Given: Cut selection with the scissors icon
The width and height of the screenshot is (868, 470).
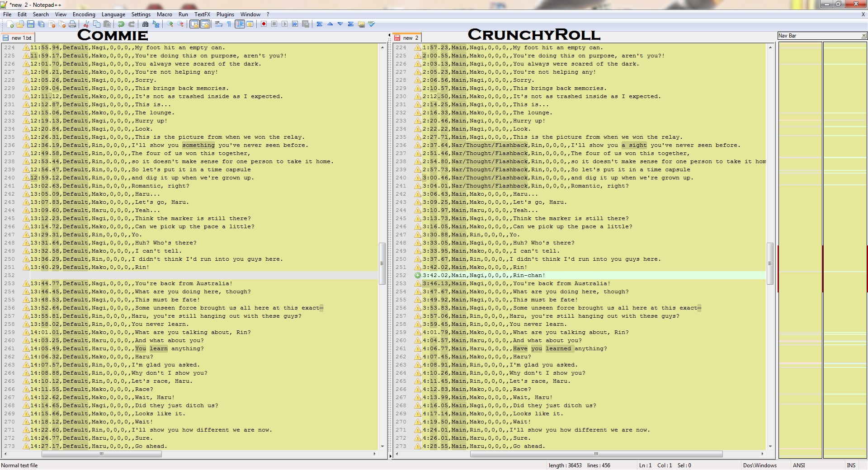Looking at the screenshot, I should [x=86, y=24].
